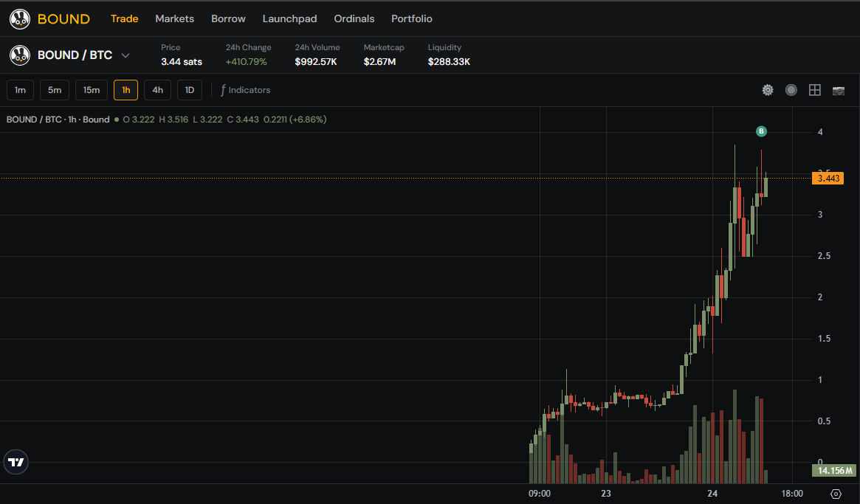Click the 1.5 price axis label

824,339
